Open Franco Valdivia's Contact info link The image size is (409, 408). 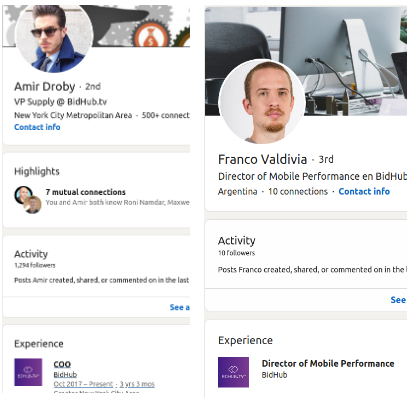tap(364, 191)
